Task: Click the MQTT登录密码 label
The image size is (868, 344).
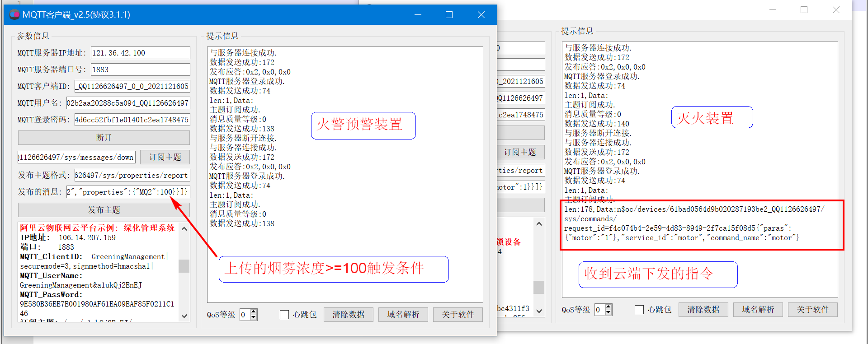Action: click(x=44, y=120)
